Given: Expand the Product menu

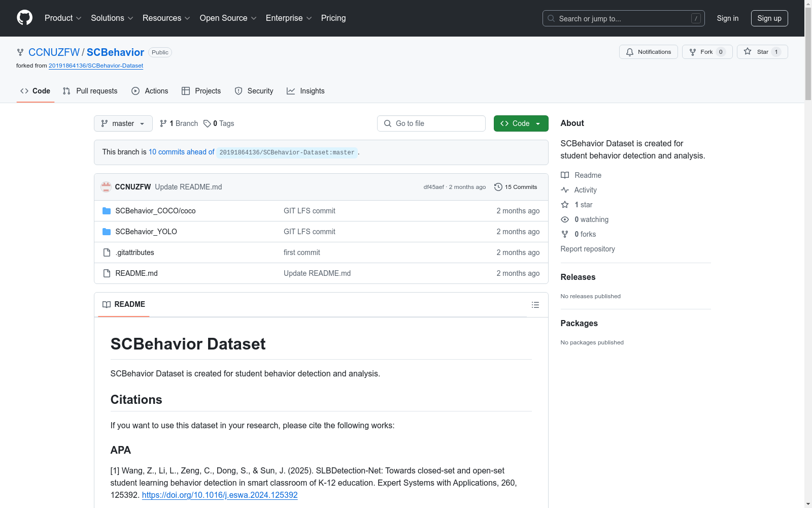Looking at the screenshot, I should [x=63, y=18].
